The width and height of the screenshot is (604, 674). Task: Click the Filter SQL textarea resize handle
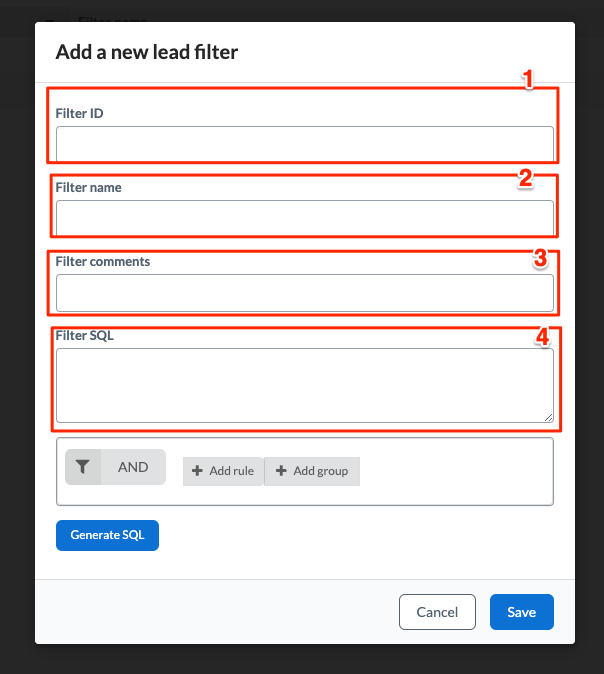click(549, 417)
